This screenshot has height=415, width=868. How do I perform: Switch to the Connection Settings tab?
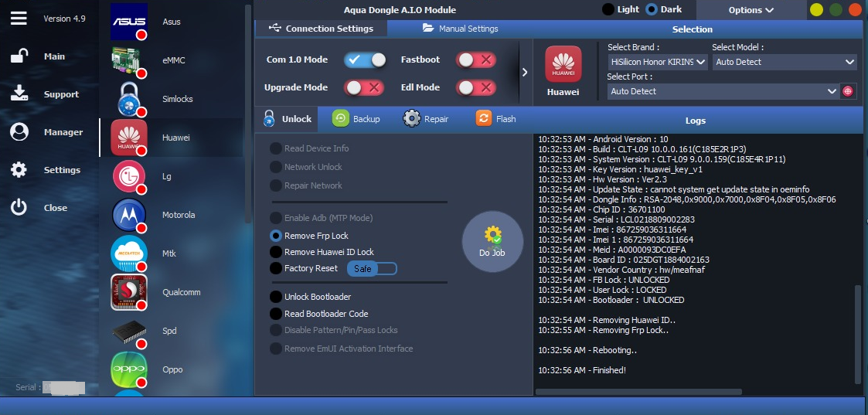[321, 29]
